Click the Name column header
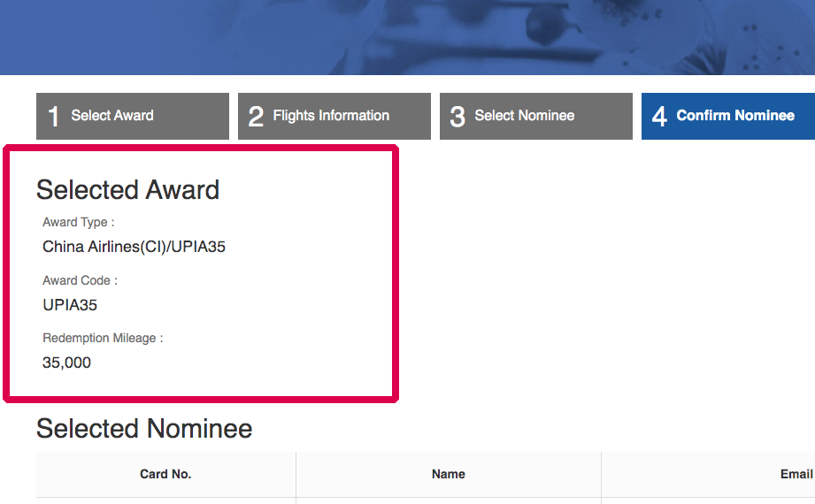815x504 pixels. (x=448, y=475)
